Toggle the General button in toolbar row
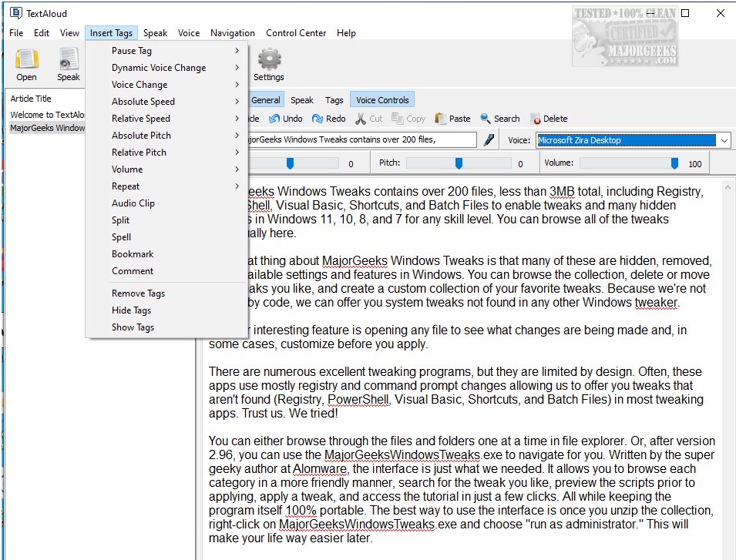The height and width of the screenshot is (560, 736). pos(266,100)
